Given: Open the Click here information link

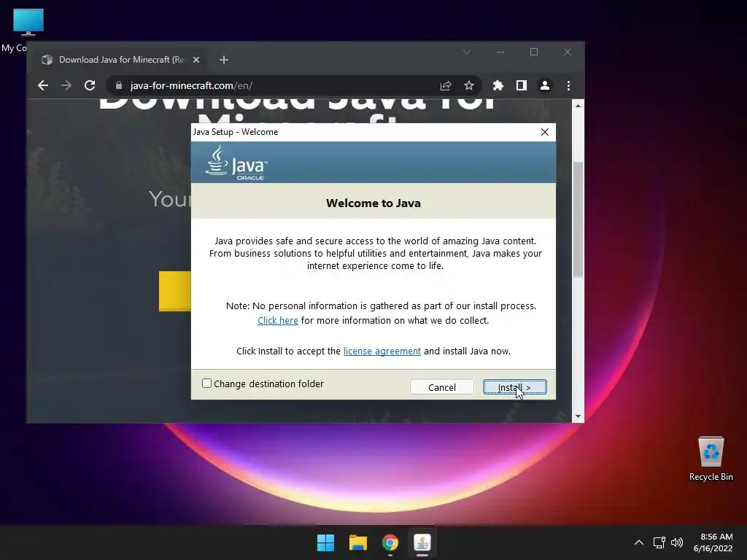Looking at the screenshot, I should (278, 321).
